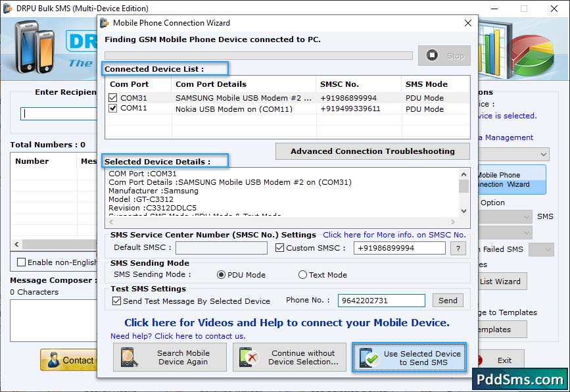Click the wizard progress bar
The image size is (570, 392).
click(x=258, y=55)
